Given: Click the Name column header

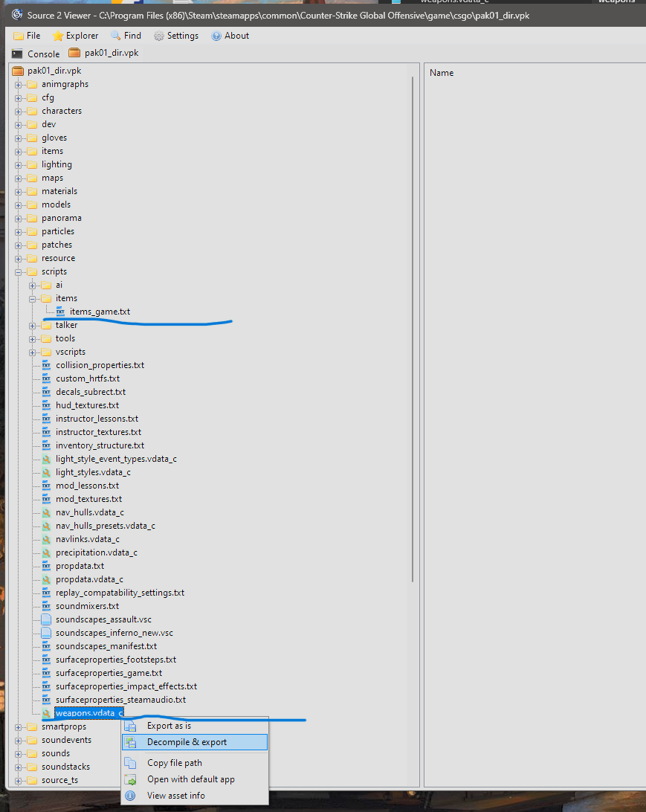Looking at the screenshot, I should click(x=442, y=73).
